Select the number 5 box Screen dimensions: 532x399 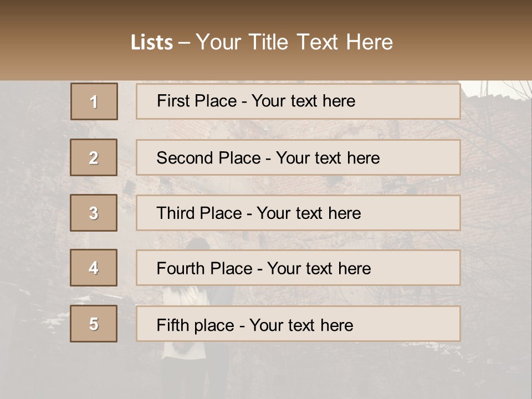(94, 324)
